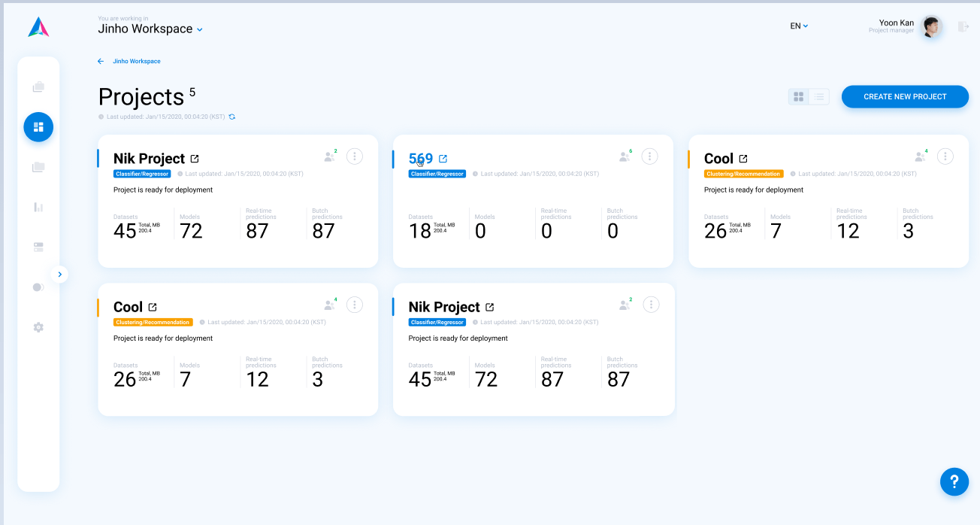The image size is (980, 525).
Task: Switch to grid view layout
Action: 799,97
